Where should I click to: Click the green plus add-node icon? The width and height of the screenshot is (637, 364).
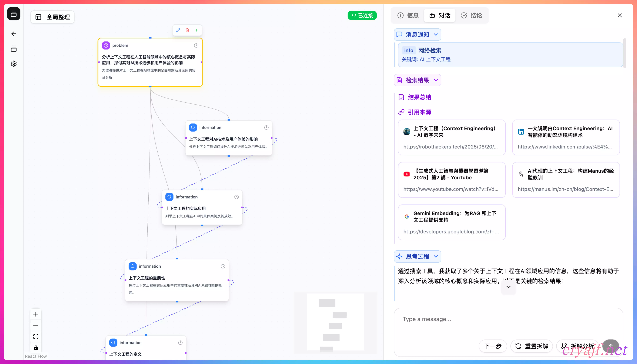pos(197,30)
